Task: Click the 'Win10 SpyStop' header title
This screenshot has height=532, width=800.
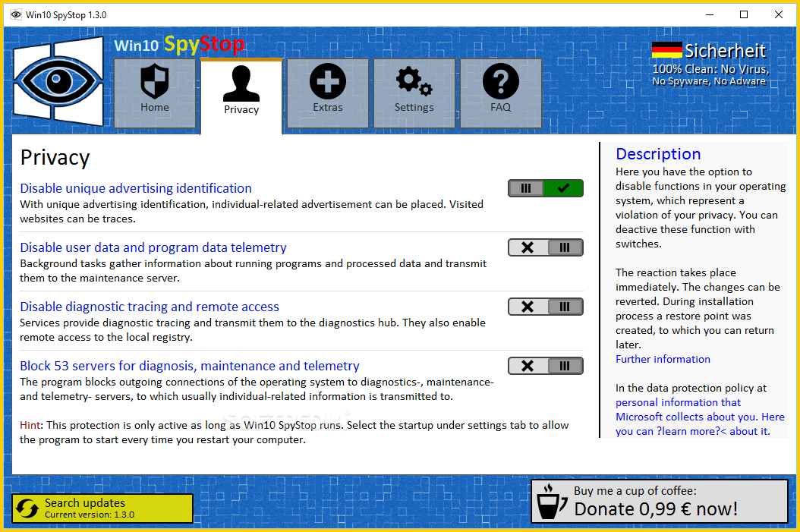Action: (179, 45)
